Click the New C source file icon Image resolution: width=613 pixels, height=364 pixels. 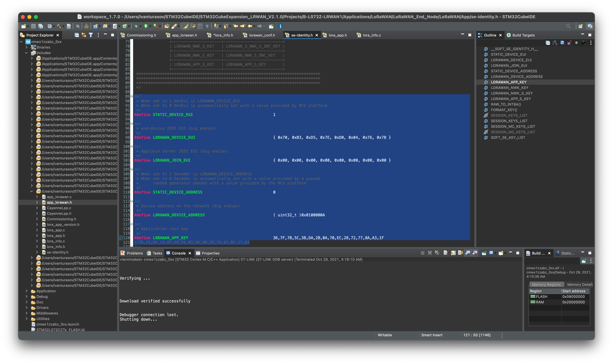(x=115, y=26)
